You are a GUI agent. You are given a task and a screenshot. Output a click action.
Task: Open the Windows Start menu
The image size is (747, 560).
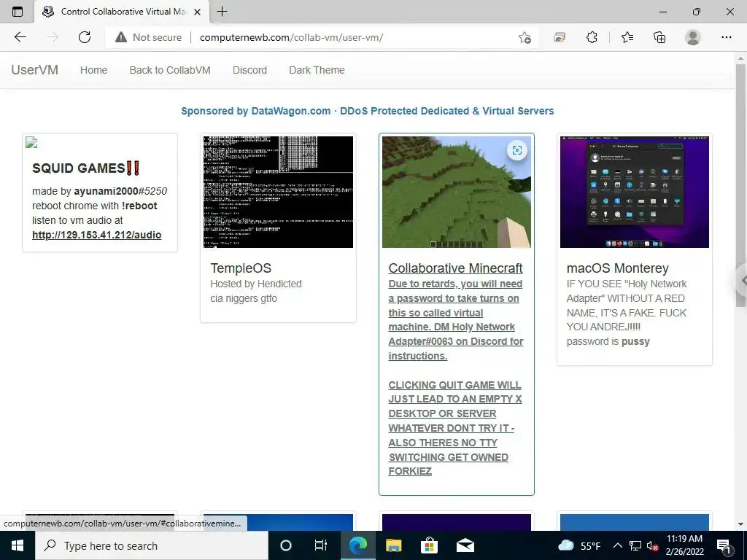tap(18, 545)
